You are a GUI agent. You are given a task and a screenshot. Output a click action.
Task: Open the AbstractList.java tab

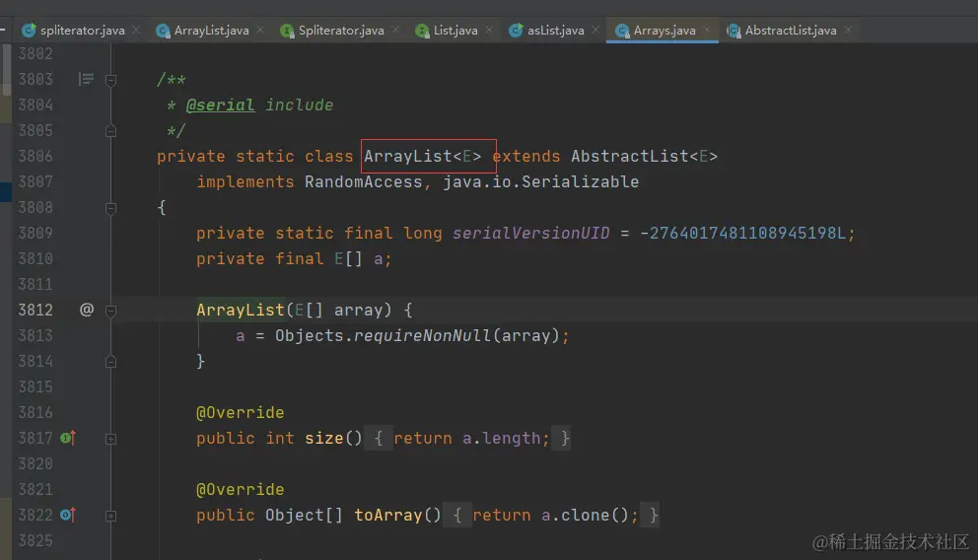pos(791,30)
